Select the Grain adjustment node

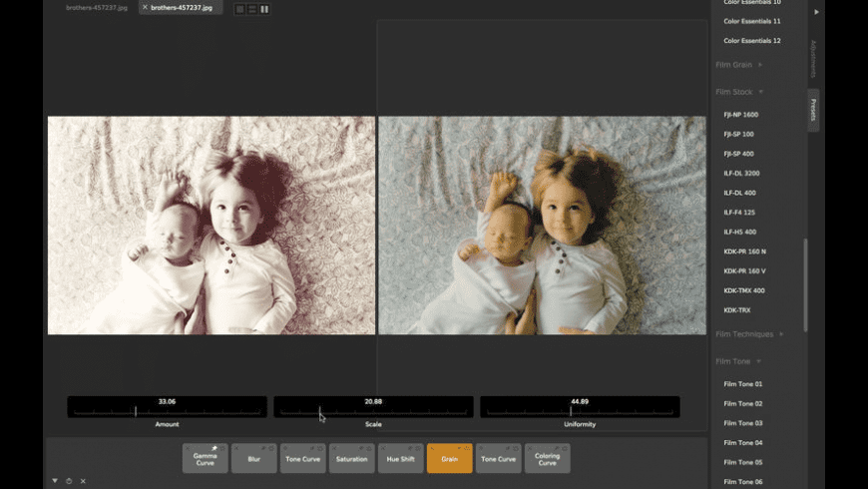click(449, 459)
